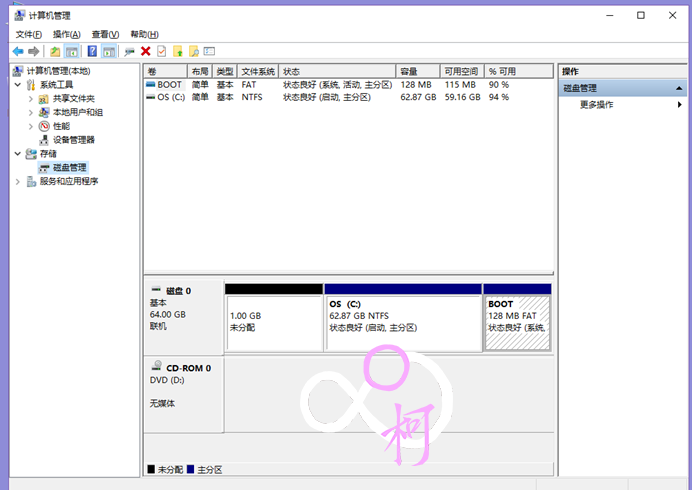This screenshot has height=490, width=692.
Task: Select 本地用户和组 in the tree
Action: (78, 113)
